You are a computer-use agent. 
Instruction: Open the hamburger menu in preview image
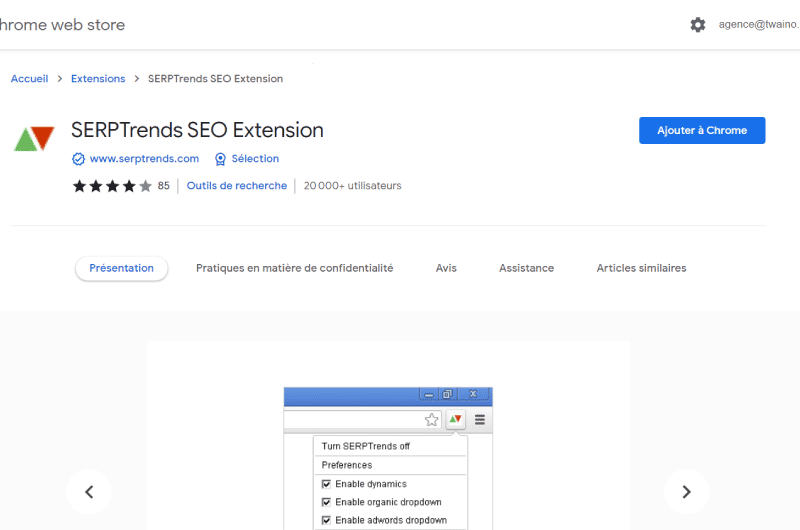click(480, 420)
